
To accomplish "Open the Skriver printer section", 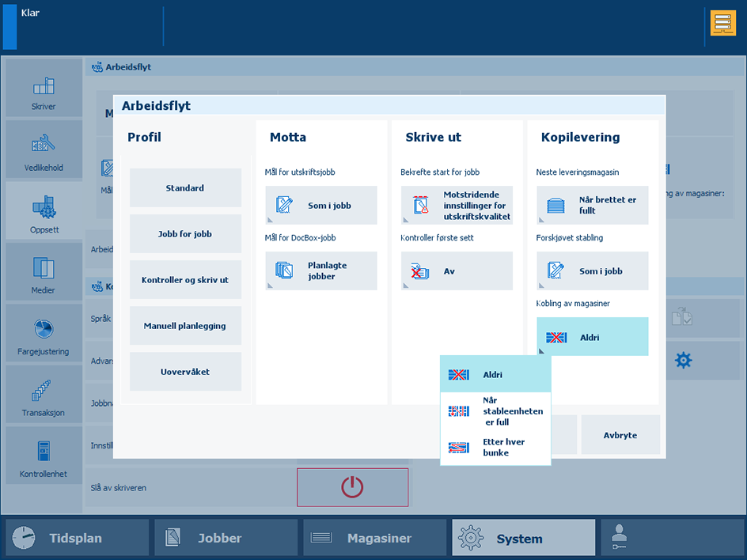I will pos(44,89).
